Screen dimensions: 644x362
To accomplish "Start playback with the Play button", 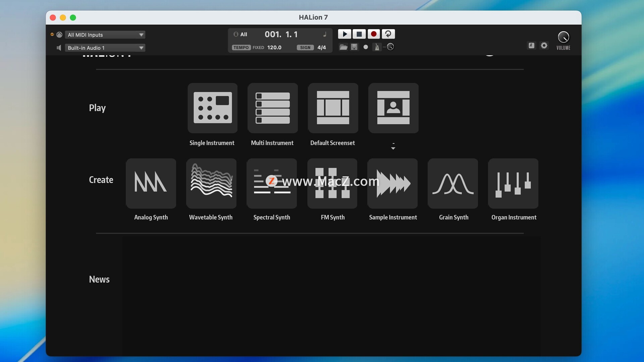I will tap(344, 34).
